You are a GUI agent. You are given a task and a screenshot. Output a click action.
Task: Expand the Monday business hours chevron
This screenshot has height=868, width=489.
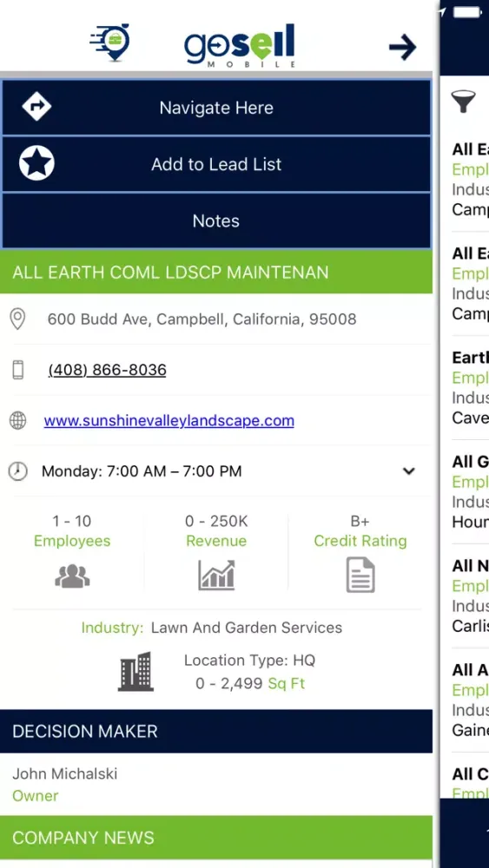(409, 471)
